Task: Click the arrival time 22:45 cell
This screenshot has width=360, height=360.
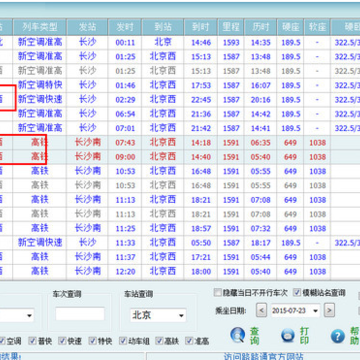Action: pyautogui.click(x=201, y=100)
